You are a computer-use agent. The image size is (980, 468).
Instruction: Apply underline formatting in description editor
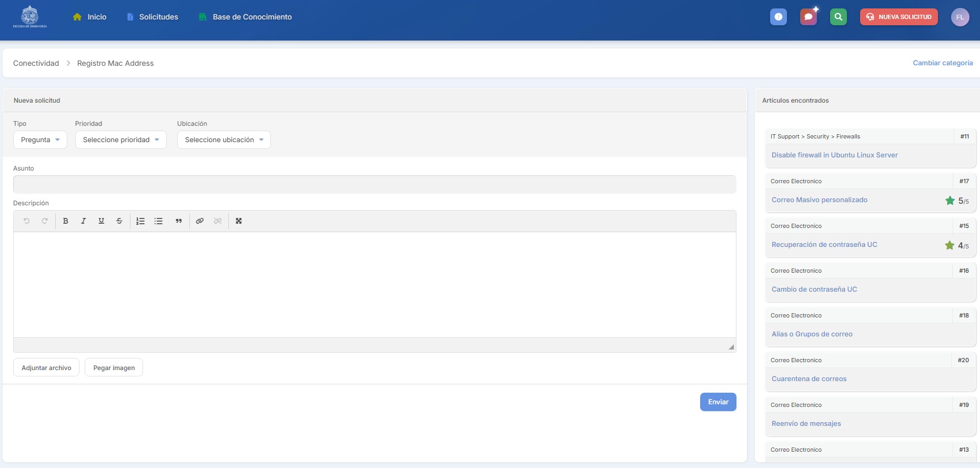click(101, 221)
